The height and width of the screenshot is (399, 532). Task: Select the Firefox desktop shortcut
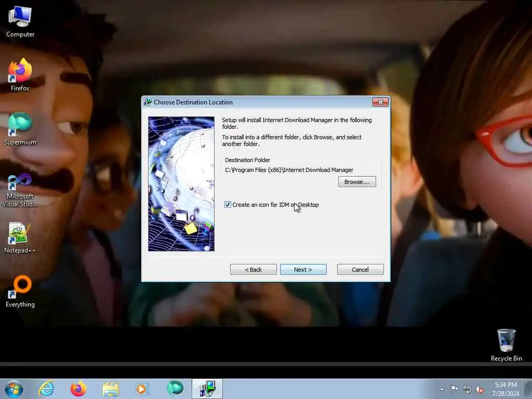(x=20, y=75)
